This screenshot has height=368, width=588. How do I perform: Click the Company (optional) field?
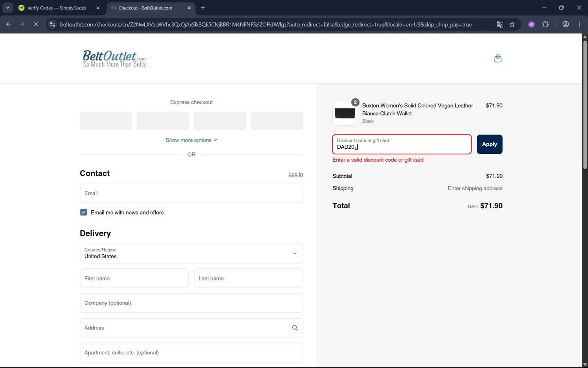[x=191, y=303]
